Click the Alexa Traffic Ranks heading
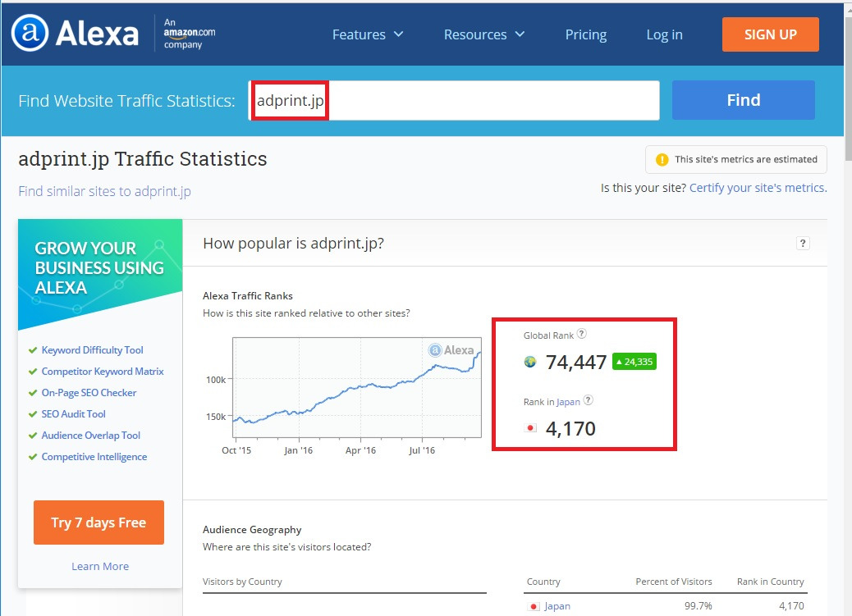Image resolution: width=852 pixels, height=616 pixels. coord(248,296)
